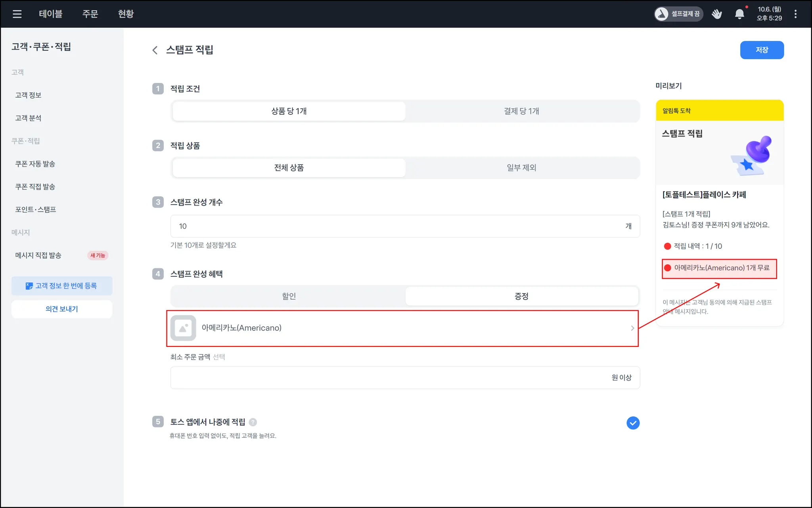This screenshot has height=508, width=812.
Task: Select 결제 당 1개 option
Action: tap(521, 111)
